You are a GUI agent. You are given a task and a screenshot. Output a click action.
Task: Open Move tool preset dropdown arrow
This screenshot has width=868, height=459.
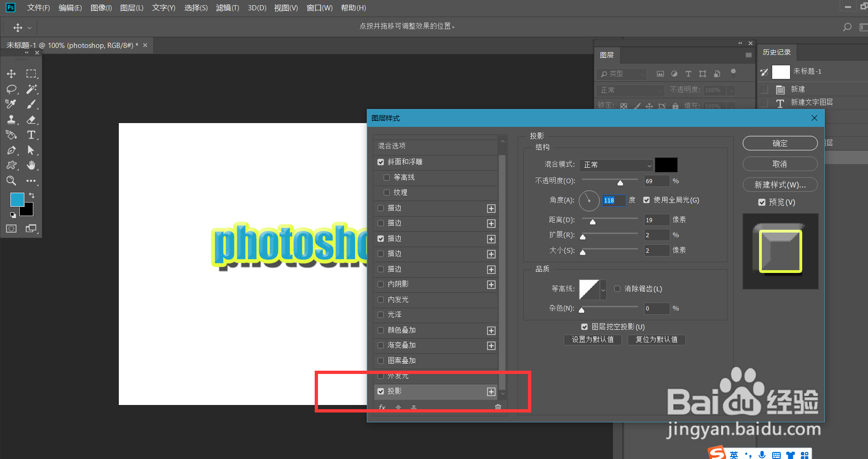coord(30,28)
